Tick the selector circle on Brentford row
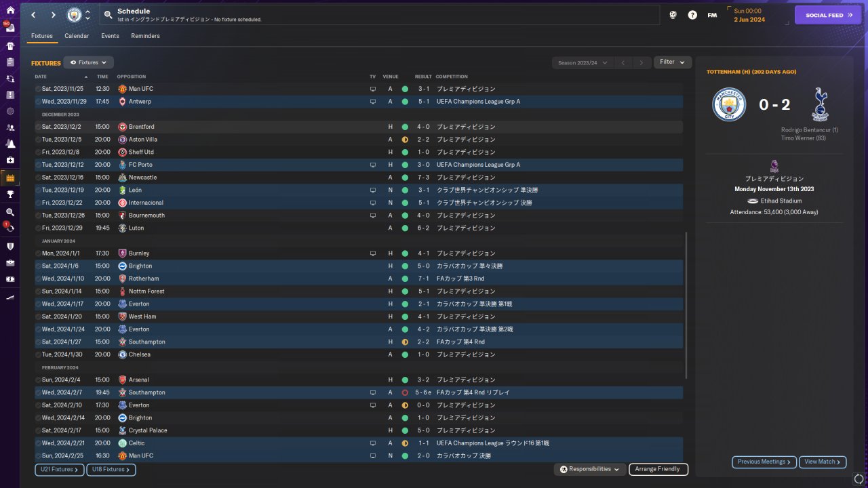This screenshot has height=488, width=868. [38, 127]
